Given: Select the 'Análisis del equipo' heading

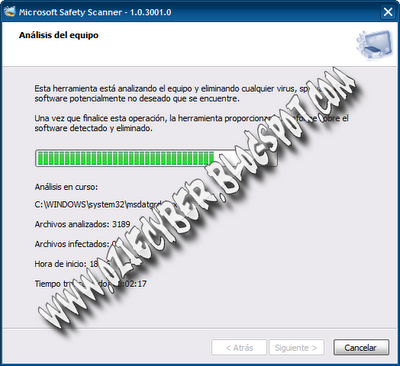Looking at the screenshot, I should tap(59, 35).
